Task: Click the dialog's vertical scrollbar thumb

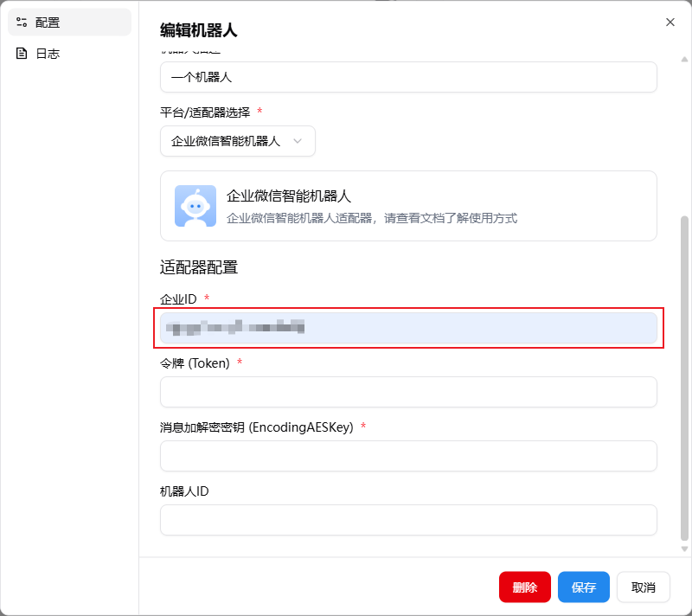Action: tap(684, 378)
